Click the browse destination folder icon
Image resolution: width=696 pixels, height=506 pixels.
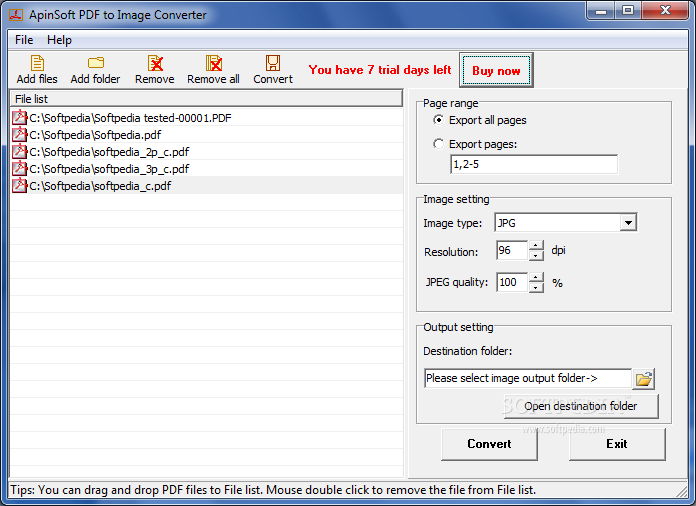(643, 379)
